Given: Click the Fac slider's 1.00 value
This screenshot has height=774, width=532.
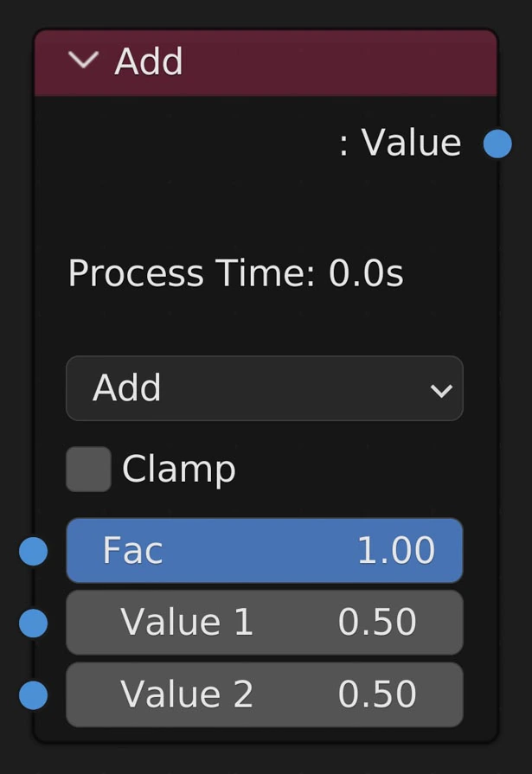Looking at the screenshot, I should point(395,551).
